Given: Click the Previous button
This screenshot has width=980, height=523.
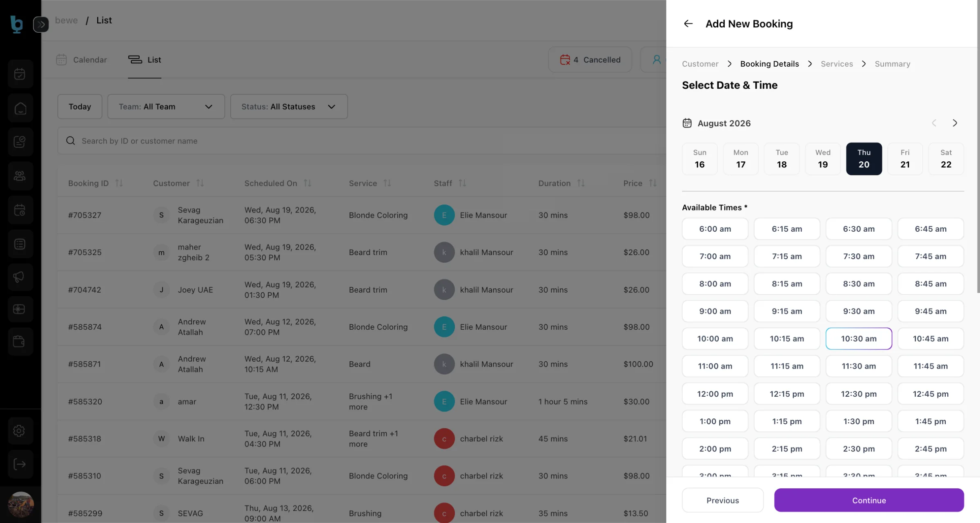Looking at the screenshot, I should (x=722, y=500).
